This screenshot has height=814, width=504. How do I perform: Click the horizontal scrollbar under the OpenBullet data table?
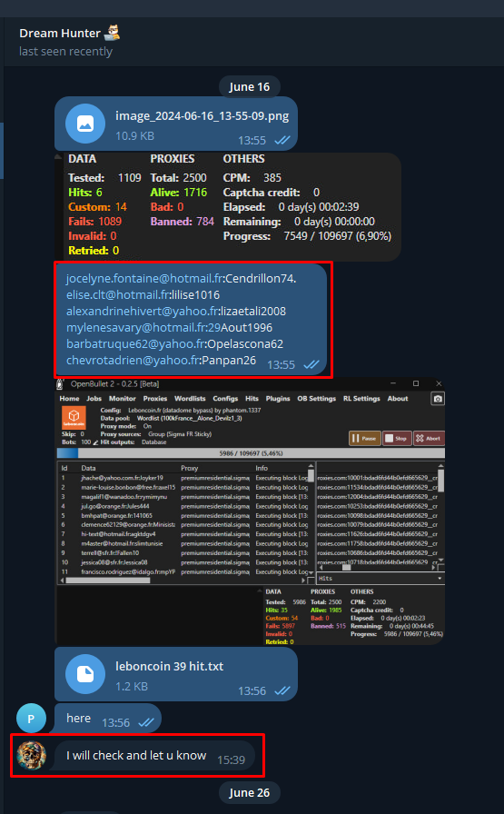[183, 581]
